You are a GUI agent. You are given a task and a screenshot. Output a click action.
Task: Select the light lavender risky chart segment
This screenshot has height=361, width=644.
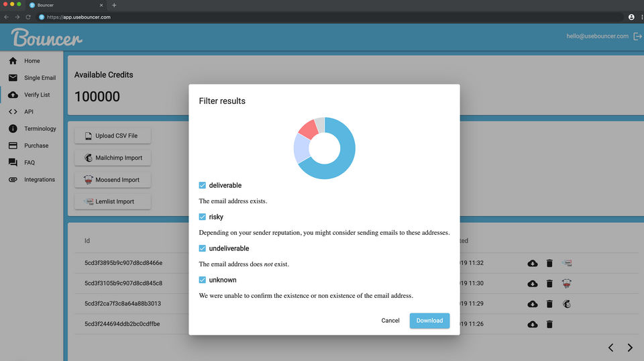click(301, 148)
